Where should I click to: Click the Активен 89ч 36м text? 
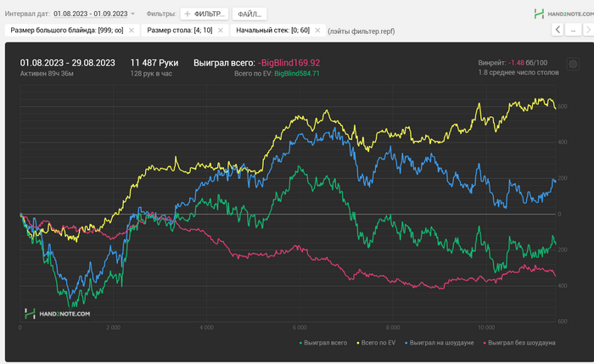coord(47,74)
